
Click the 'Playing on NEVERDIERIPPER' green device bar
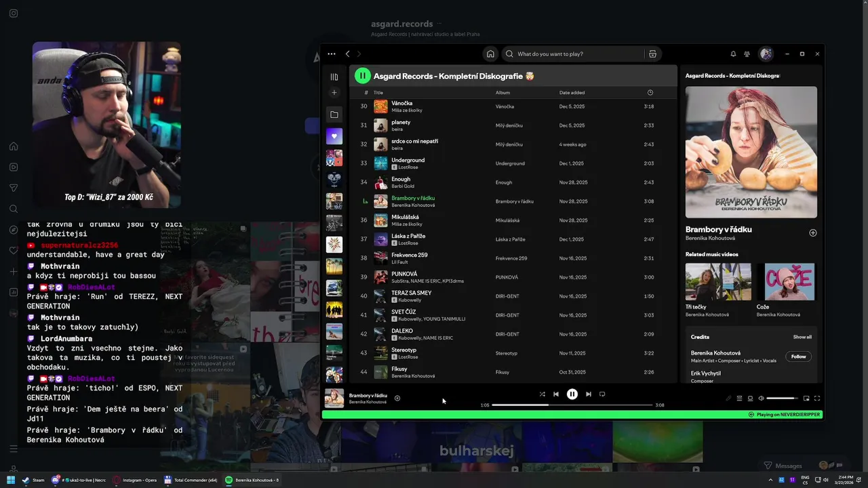[x=572, y=414]
